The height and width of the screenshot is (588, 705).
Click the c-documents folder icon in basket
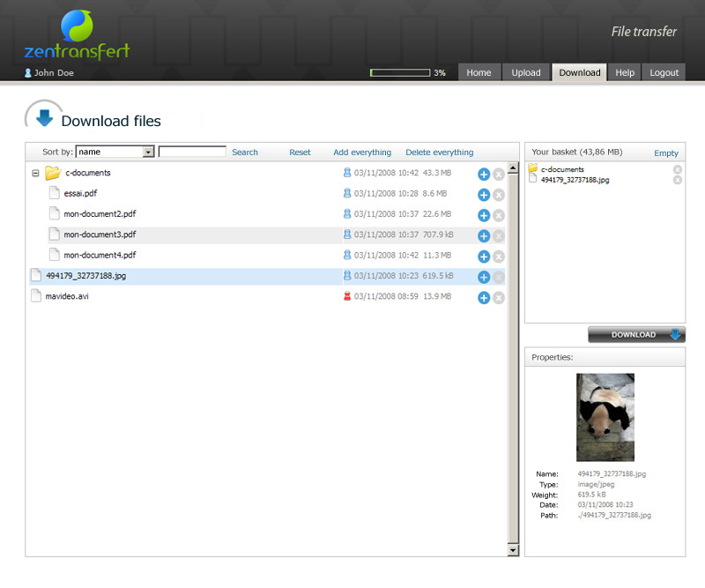click(533, 168)
